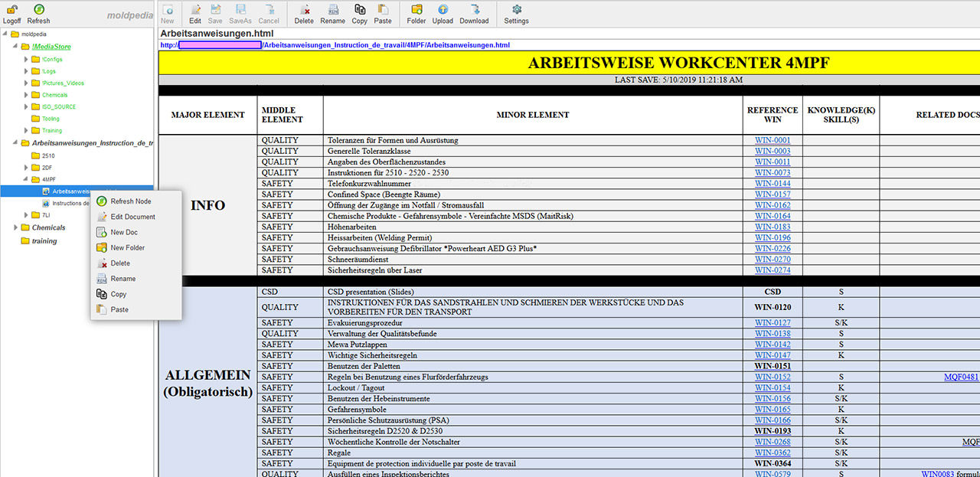
Task: Click the Edit toolbar icon
Action: click(x=195, y=10)
